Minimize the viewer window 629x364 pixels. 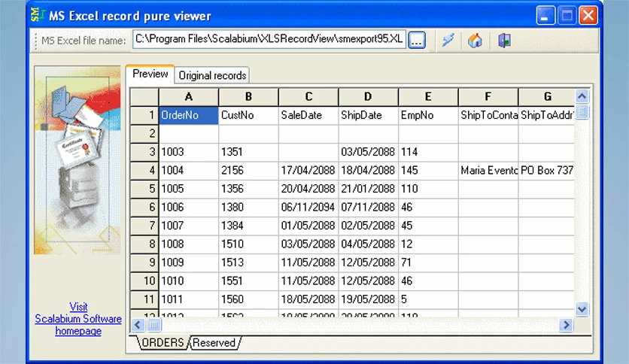coord(545,16)
